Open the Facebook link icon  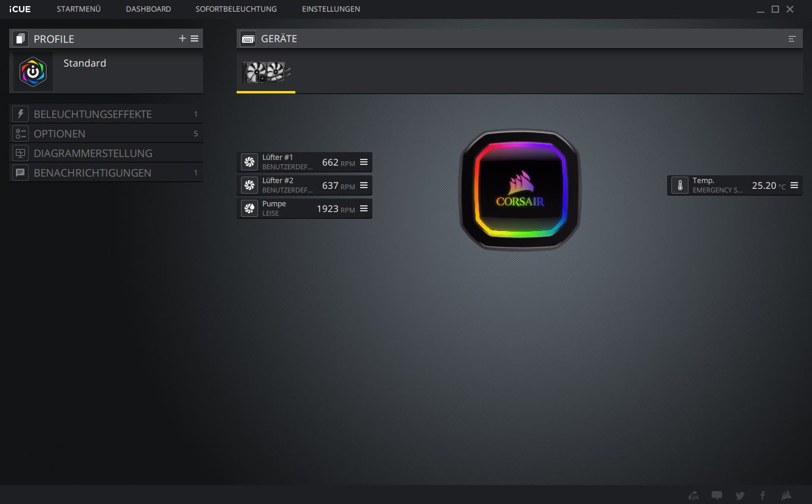pyautogui.click(x=762, y=495)
